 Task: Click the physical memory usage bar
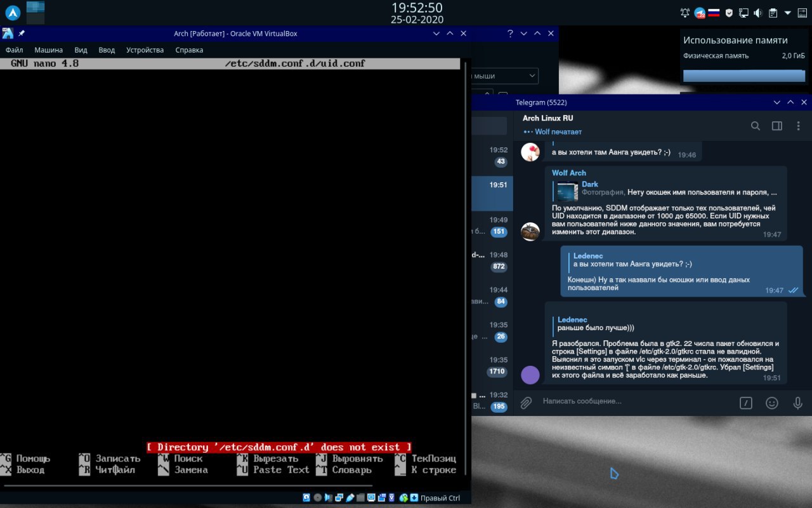(743, 76)
